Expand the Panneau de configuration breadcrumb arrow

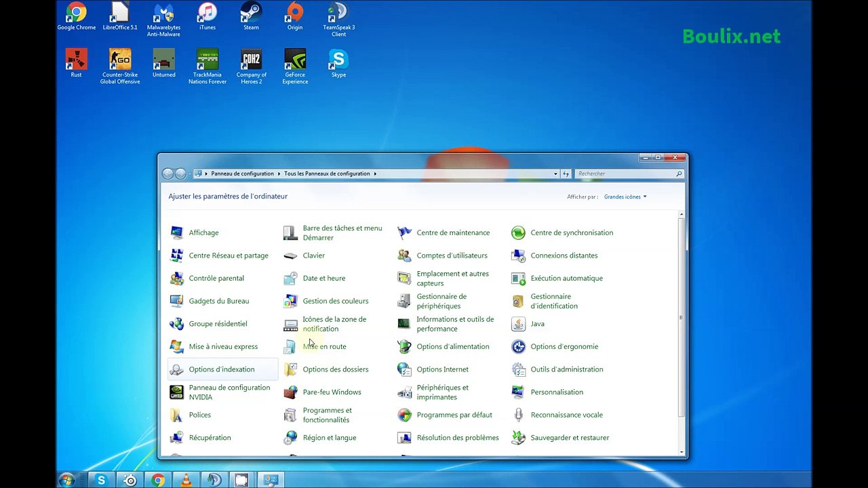[279, 174]
